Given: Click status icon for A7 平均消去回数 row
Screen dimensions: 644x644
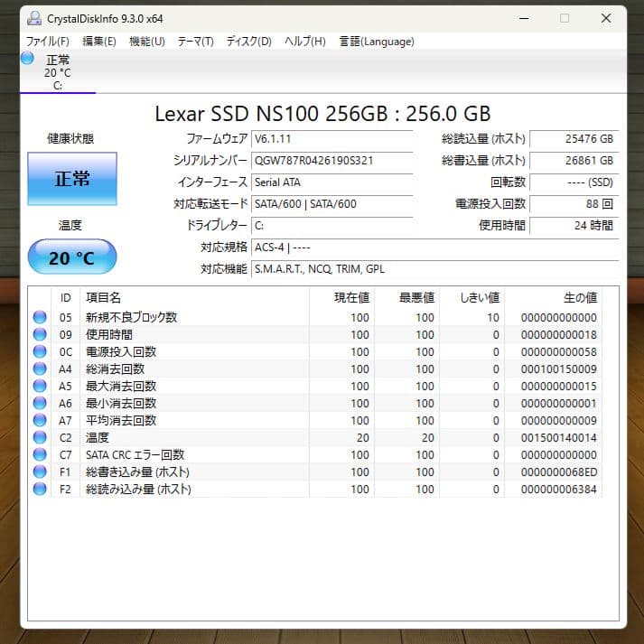Looking at the screenshot, I should click(40, 420).
